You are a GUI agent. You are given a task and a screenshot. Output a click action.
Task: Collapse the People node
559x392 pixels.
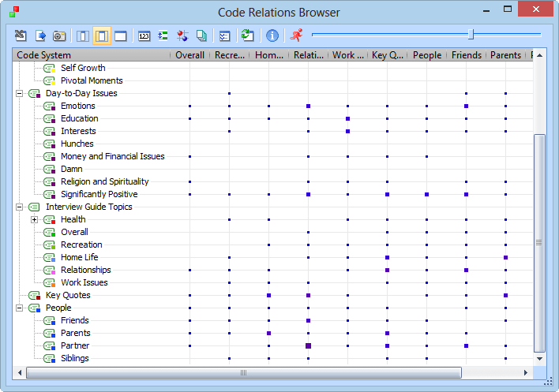[x=19, y=308]
